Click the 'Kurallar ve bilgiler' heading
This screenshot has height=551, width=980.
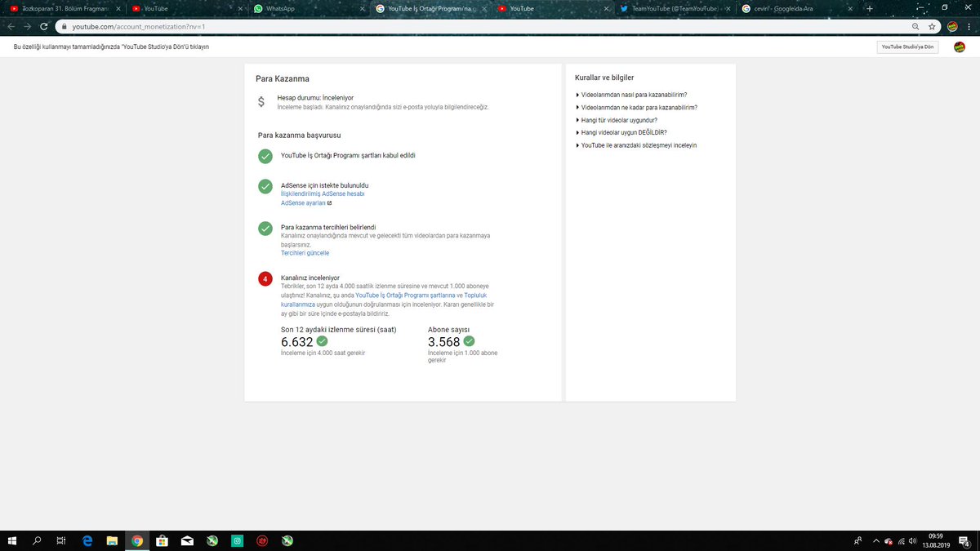click(x=604, y=78)
